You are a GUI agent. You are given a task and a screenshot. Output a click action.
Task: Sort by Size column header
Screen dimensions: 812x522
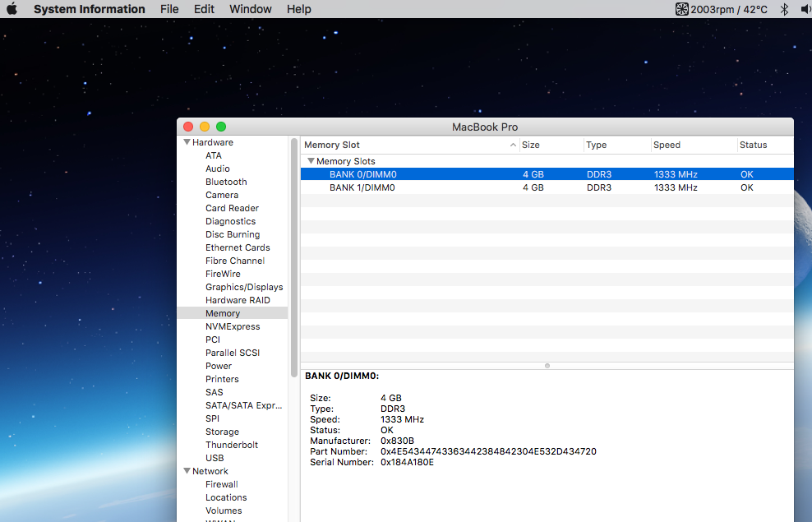[551, 145]
